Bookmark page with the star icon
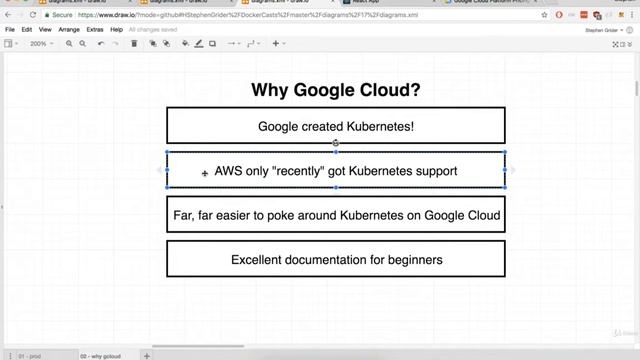The image size is (640, 360). [x=544, y=15]
